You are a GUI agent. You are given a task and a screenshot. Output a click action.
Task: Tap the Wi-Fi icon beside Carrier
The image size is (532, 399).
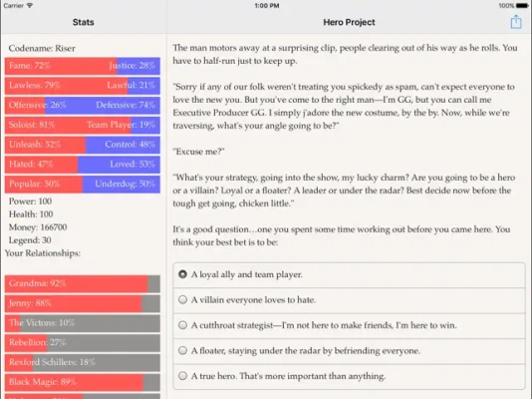pyautogui.click(x=30, y=5)
